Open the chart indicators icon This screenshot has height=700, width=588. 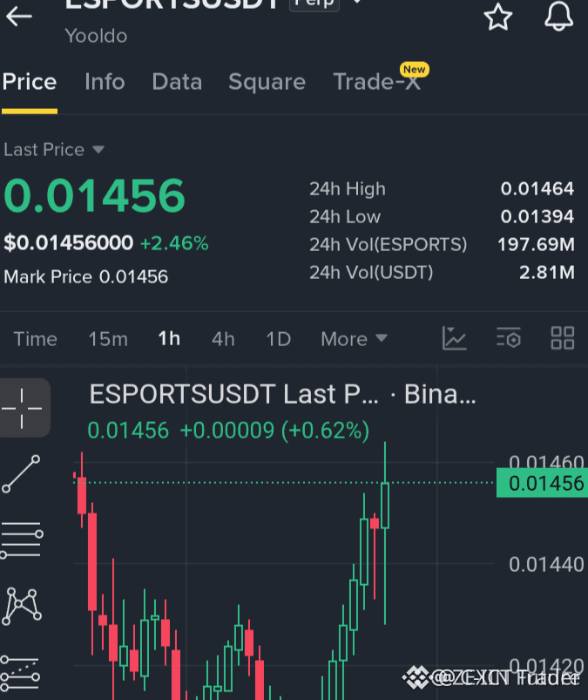point(454,338)
